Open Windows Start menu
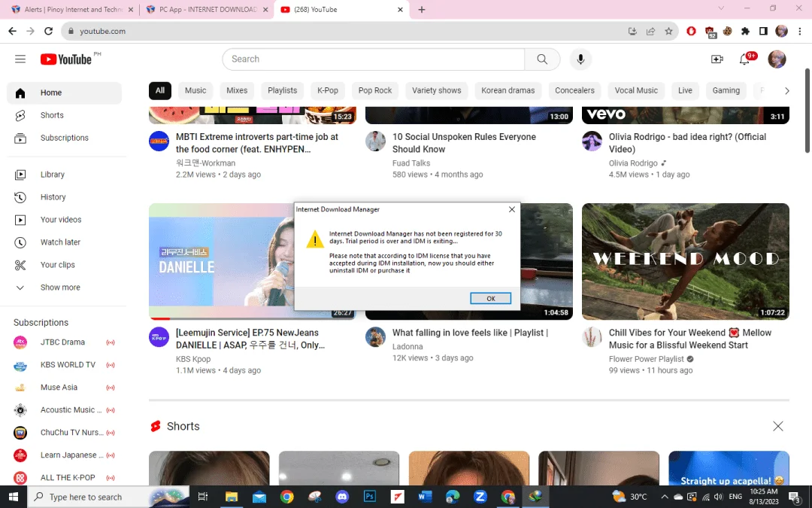This screenshot has width=812, height=508. 14,497
